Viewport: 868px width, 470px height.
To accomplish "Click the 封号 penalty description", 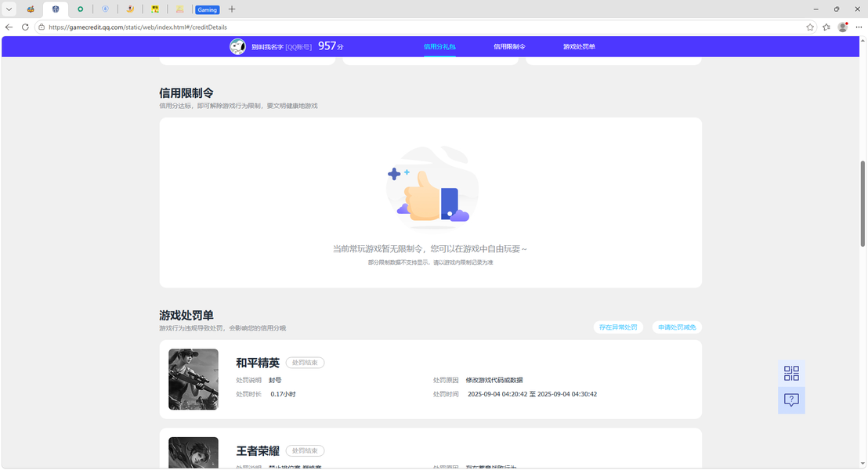I will (x=275, y=381).
